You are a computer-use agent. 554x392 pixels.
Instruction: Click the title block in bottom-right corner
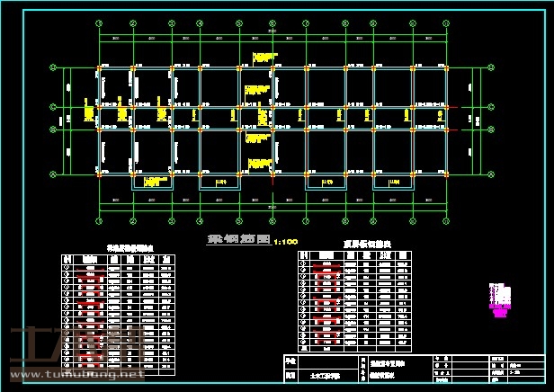(414, 369)
